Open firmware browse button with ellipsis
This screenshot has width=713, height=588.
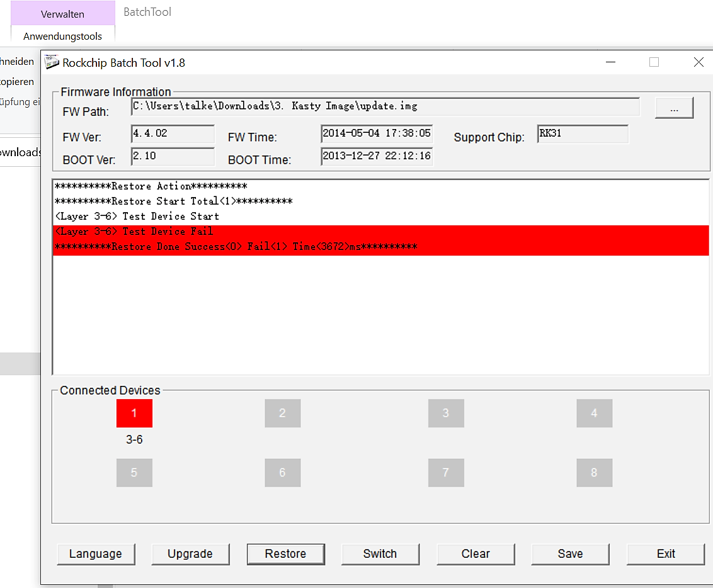tap(674, 108)
